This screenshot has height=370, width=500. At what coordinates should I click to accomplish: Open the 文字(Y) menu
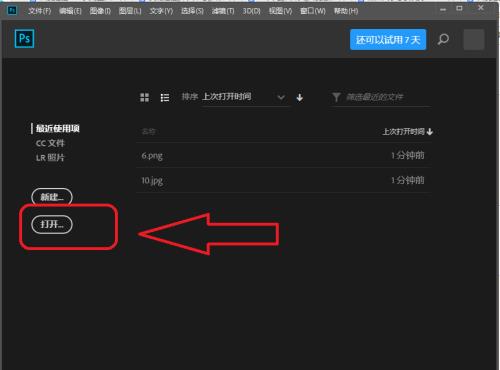tap(161, 11)
